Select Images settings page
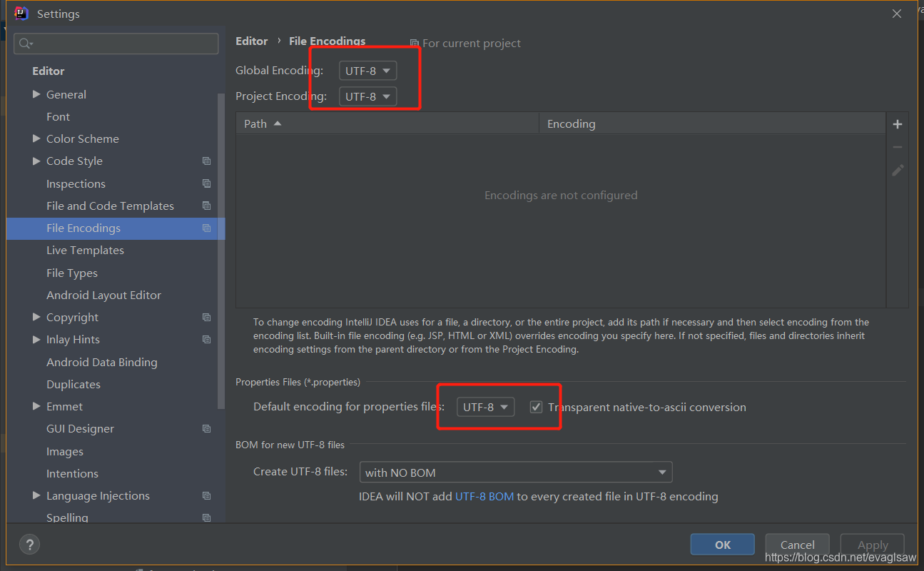924x571 pixels. (x=65, y=452)
